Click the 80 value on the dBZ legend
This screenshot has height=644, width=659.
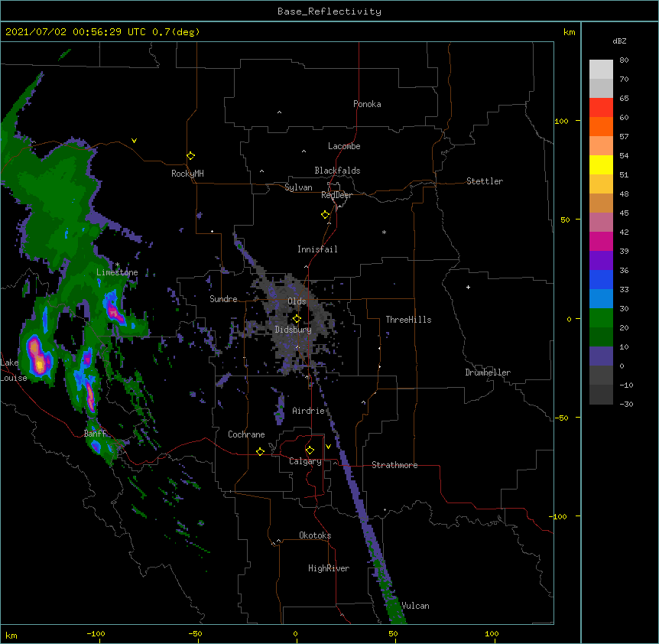624,60
